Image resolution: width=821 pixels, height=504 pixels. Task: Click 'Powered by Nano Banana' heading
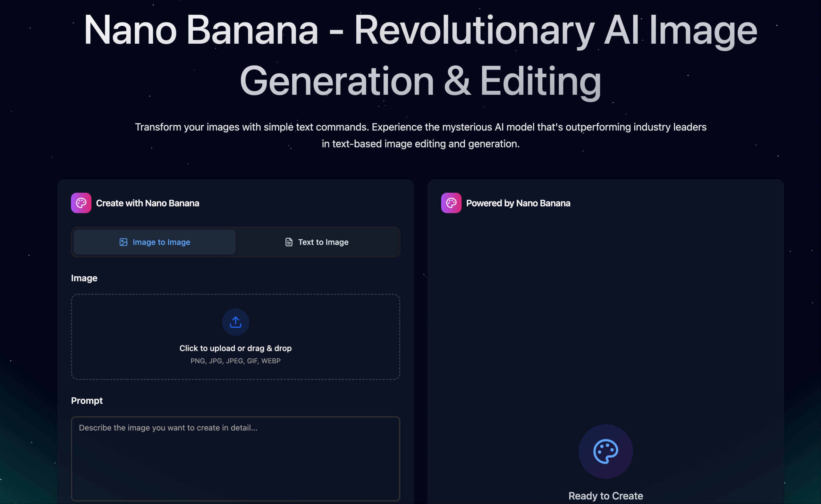coord(518,203)
